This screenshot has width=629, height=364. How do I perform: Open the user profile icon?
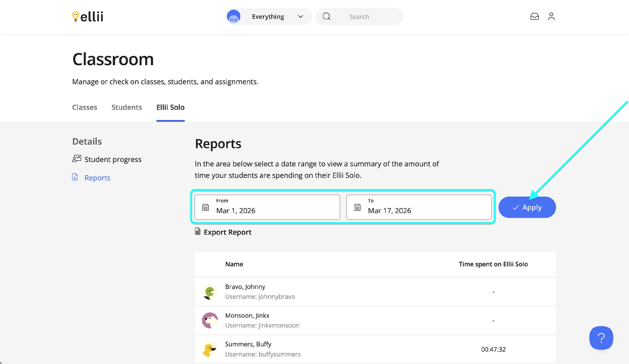[551, 17]
